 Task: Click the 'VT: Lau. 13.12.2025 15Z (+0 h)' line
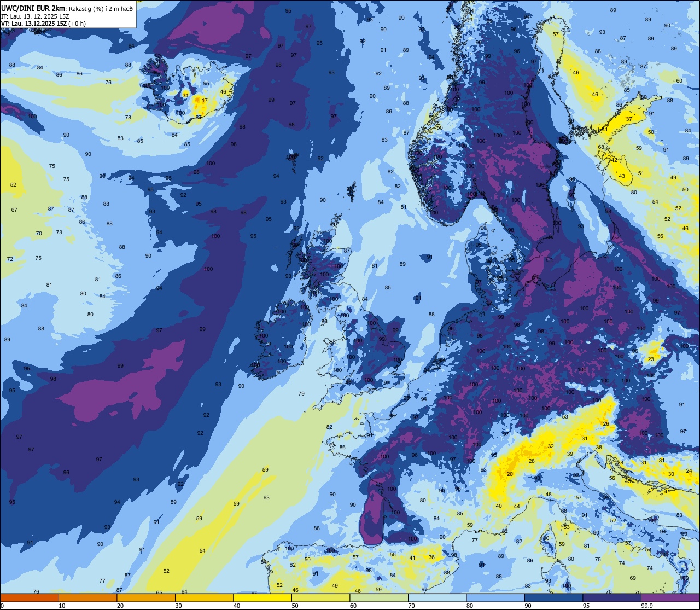[44, 24]
